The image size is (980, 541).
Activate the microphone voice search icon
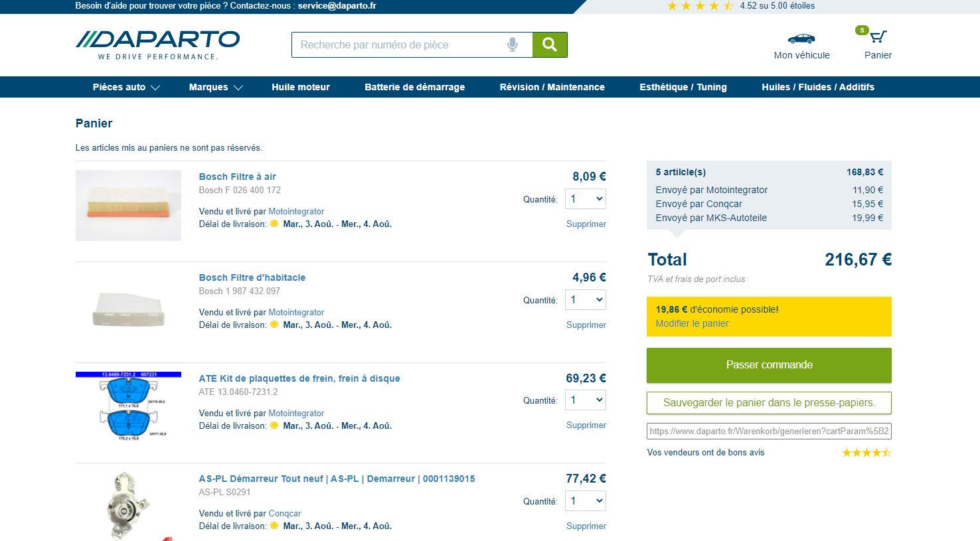coord(513,44)
